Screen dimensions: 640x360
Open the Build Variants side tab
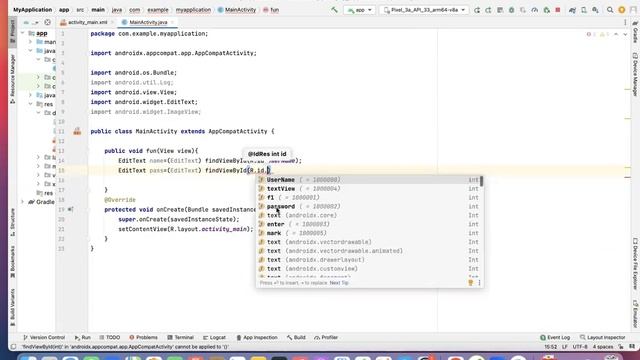coord(12,307)
